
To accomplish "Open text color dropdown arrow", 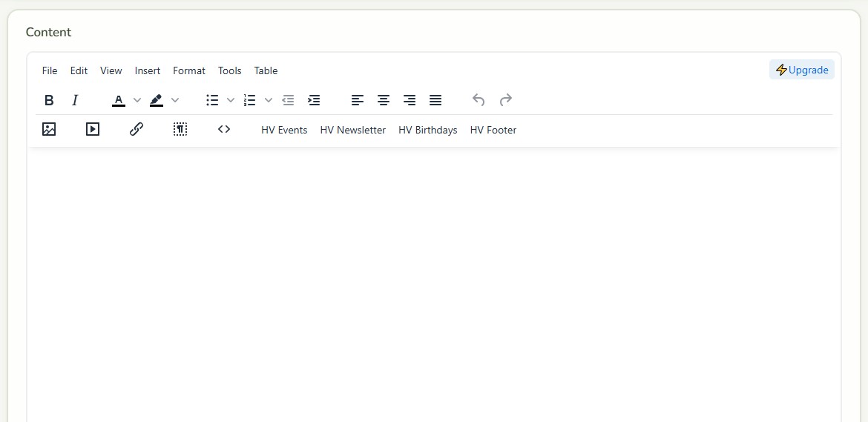I will pos(137,100).
